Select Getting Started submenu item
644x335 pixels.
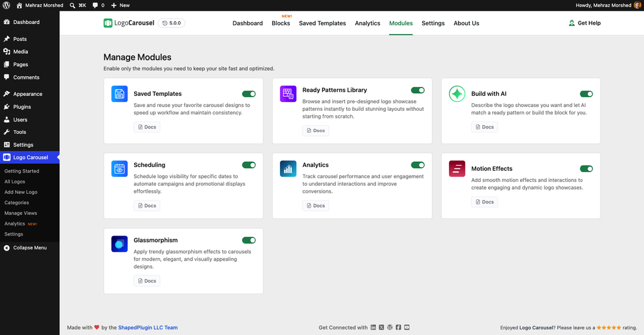(22, 171)
